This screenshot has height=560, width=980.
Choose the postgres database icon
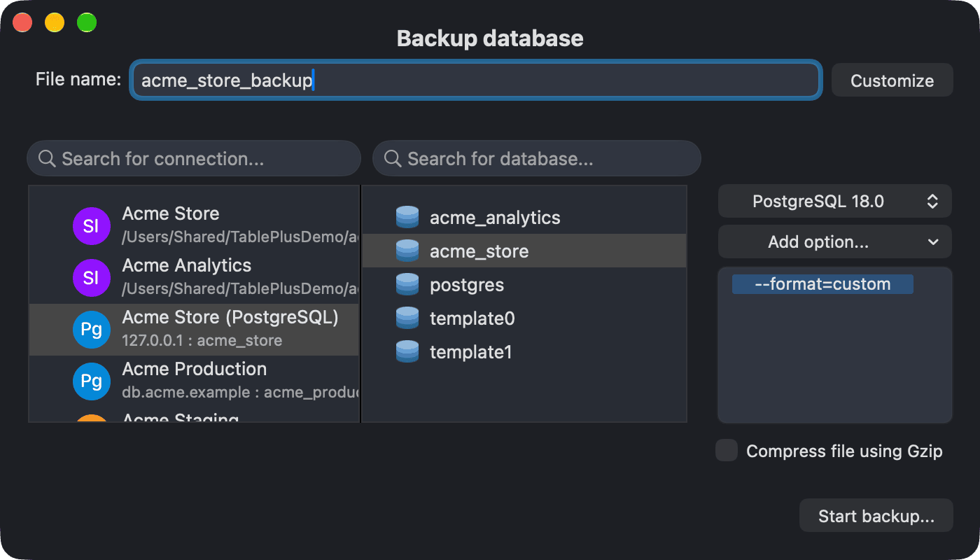(x=407, y=285)
